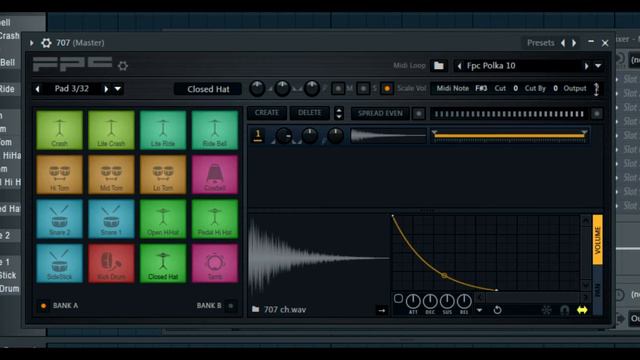Open the Pad 3/32 dropdown menu
The height and width of the screenshot is (360, 640).
(x=118, y=89)
